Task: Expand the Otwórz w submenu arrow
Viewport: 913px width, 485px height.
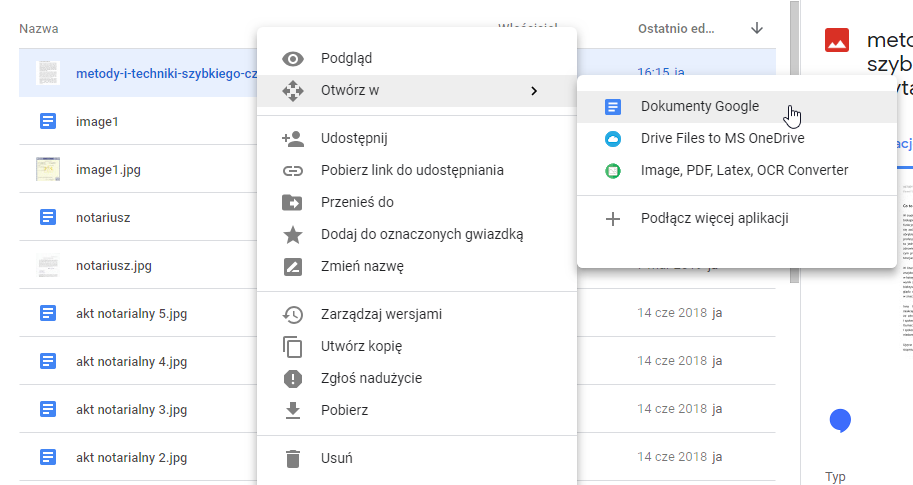Action: click(x=534, y=91)
